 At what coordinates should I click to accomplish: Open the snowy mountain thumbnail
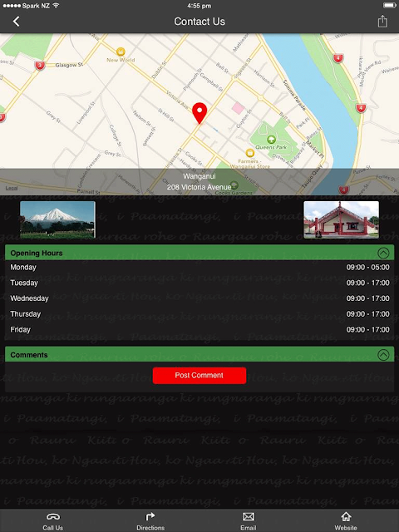[57, 219]
